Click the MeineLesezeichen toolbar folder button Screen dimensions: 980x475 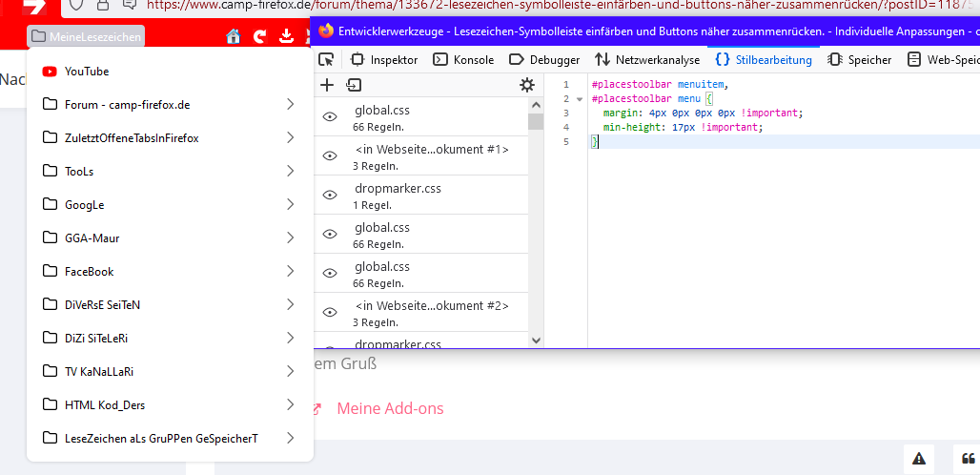(86, 37)
